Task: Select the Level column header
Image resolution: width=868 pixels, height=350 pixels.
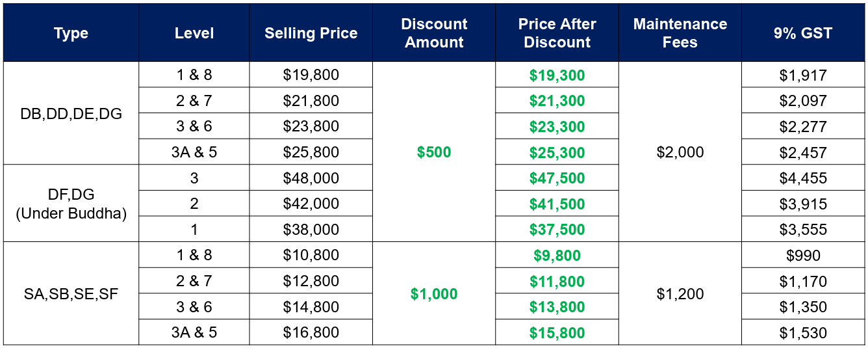Action: click(x=194, y=33)
